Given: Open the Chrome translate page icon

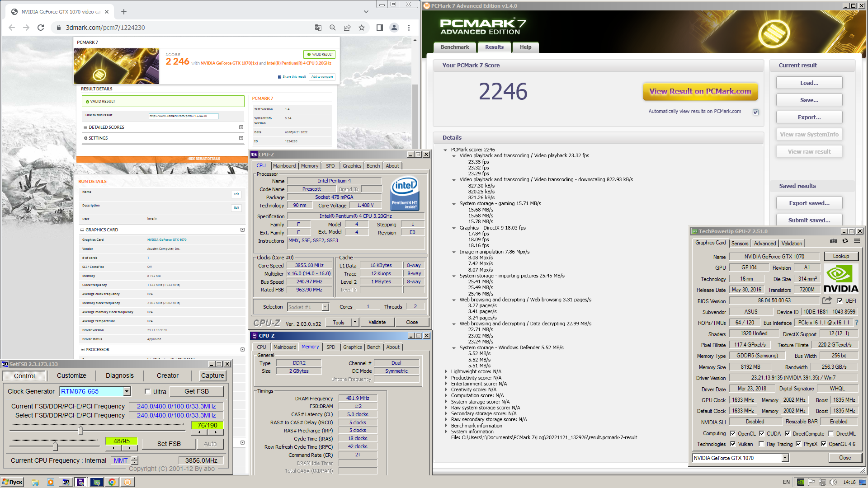Looking at the screenshot, I should pos(318,28).
